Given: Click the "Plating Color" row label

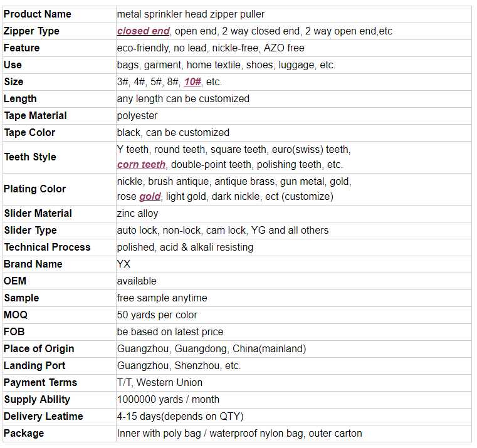Looking at the screenshot, I should tap(35, 189).
